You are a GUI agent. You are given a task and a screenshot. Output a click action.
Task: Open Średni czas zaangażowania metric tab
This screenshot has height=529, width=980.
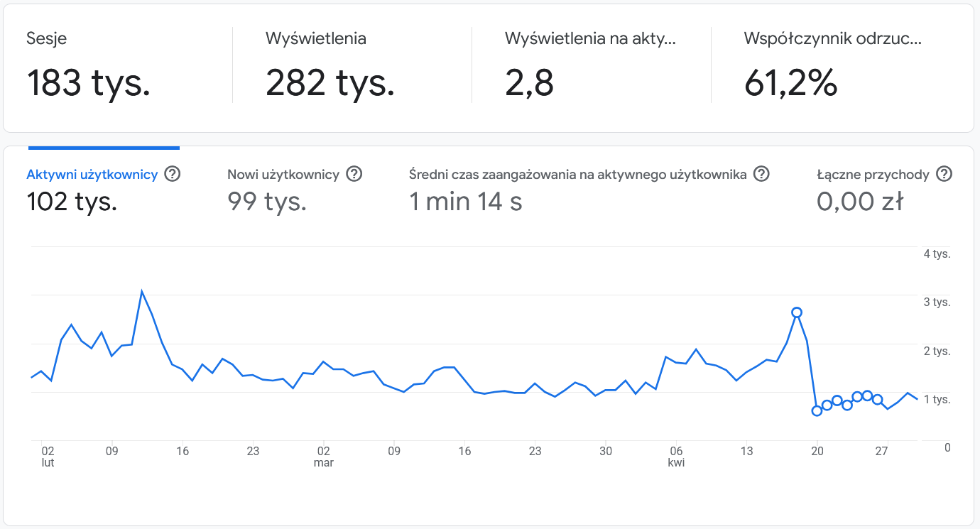[577, 175]
